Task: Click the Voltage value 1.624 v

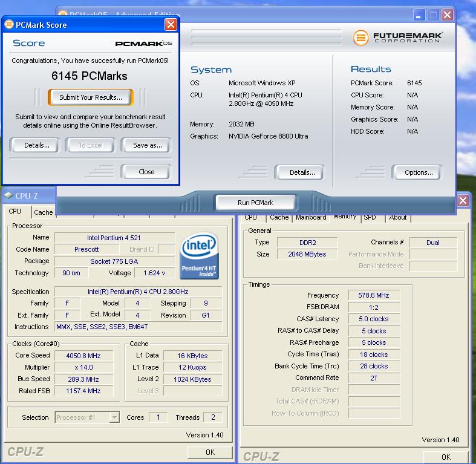Action: click(154, 273)
